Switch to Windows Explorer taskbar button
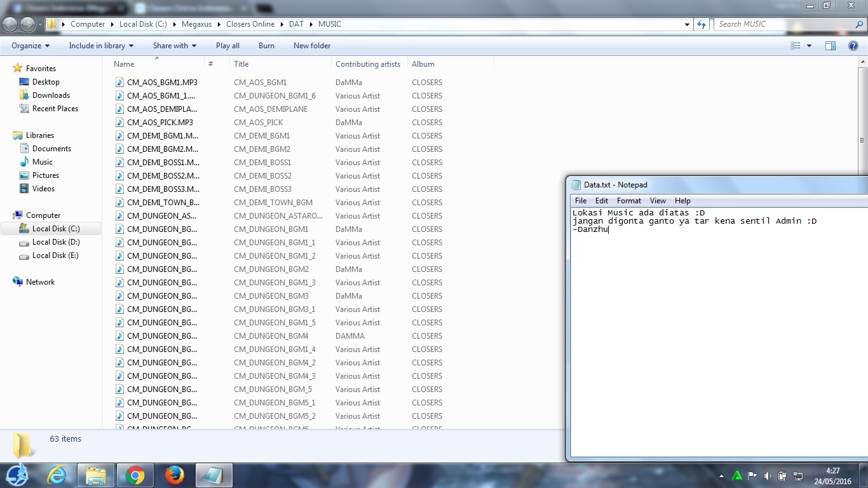 click(96, 475)
